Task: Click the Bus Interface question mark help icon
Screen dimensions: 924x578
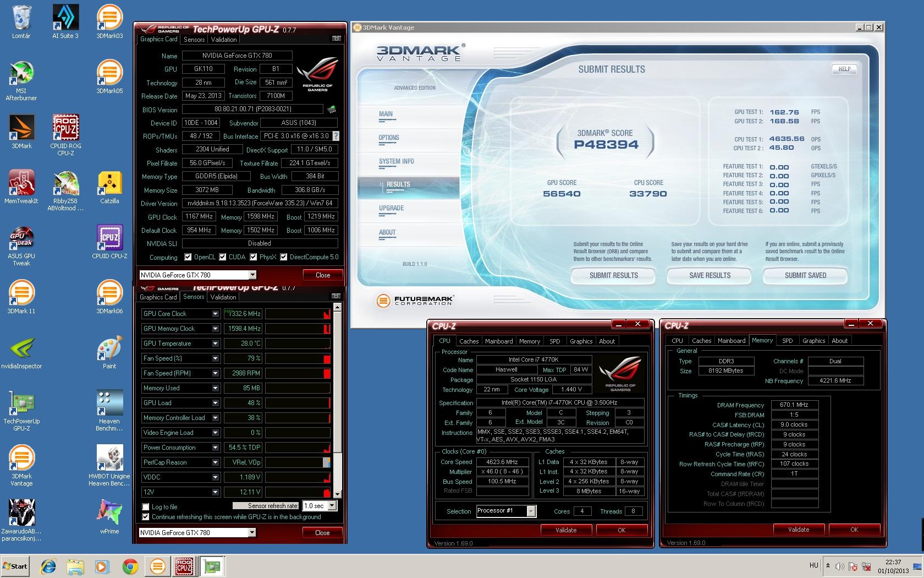Action: pos(336,136)
